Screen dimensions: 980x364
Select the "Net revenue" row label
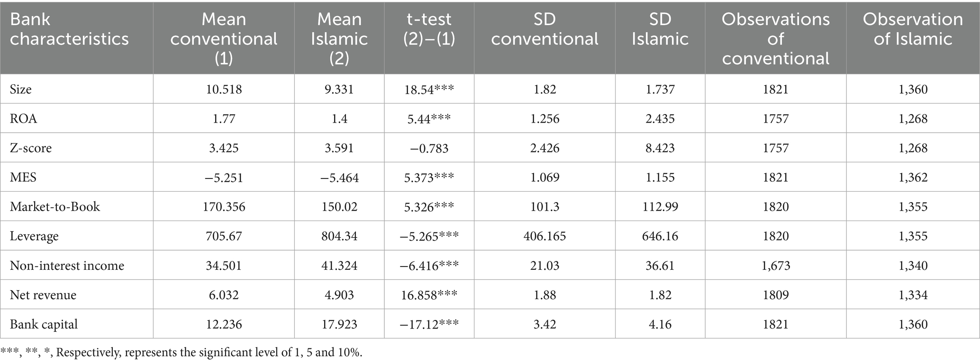43,295
